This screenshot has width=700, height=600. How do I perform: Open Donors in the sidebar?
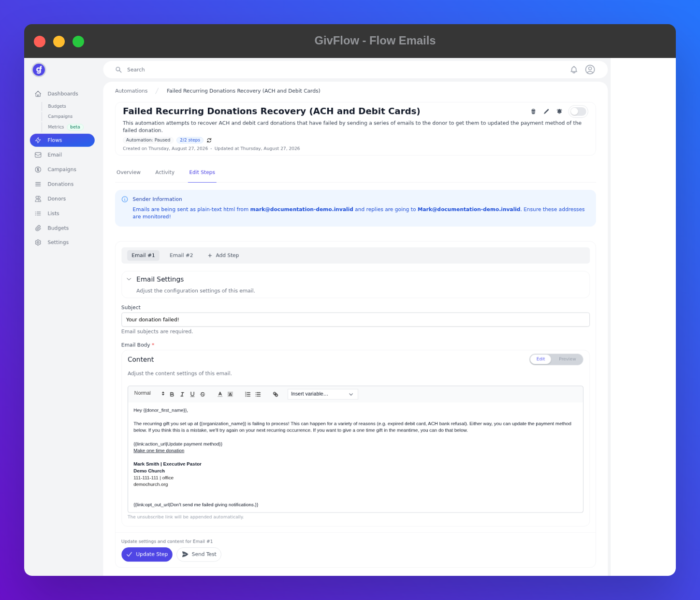(x=62, y=199)
